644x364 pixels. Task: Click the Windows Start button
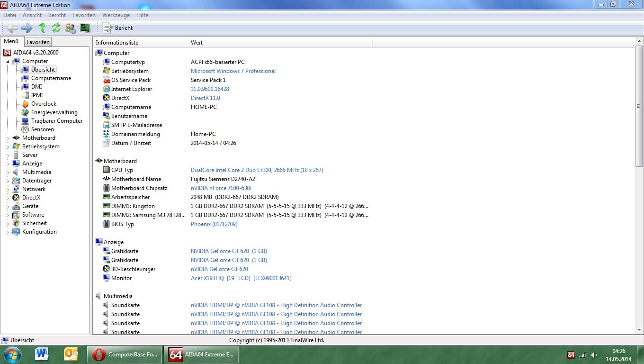coord(12,354)
